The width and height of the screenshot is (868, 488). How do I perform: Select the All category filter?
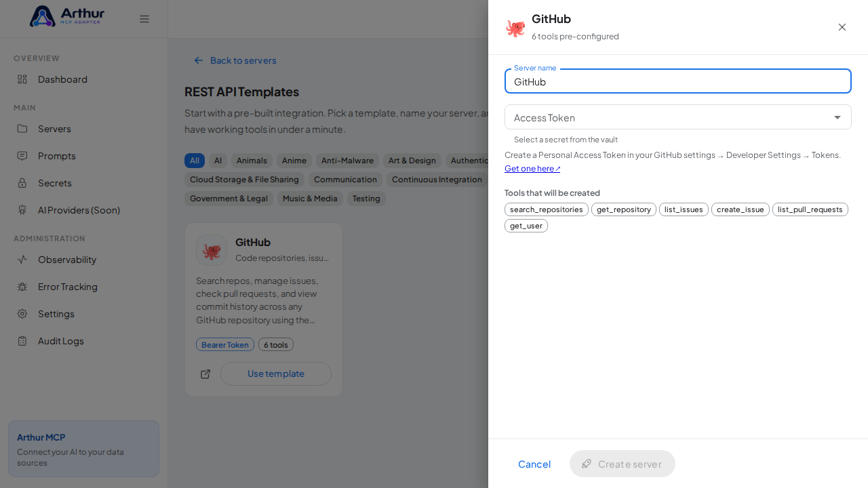pyautogui.click(x=195, y=161)
